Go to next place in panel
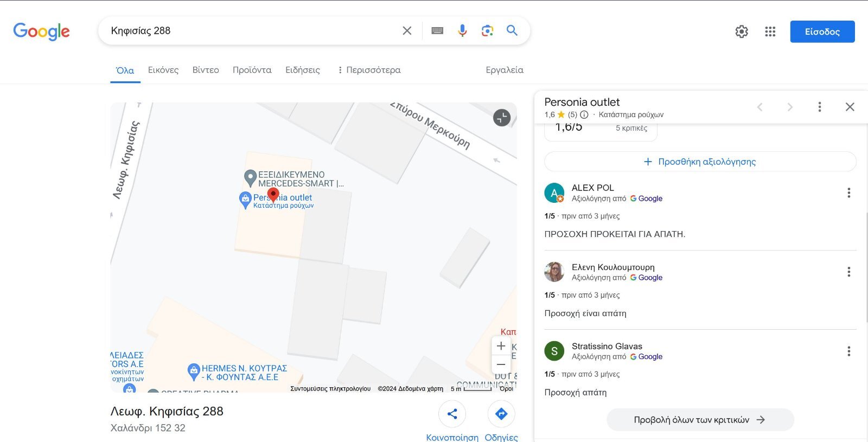Screen dimensions: 868x442 tap(790, 107)
